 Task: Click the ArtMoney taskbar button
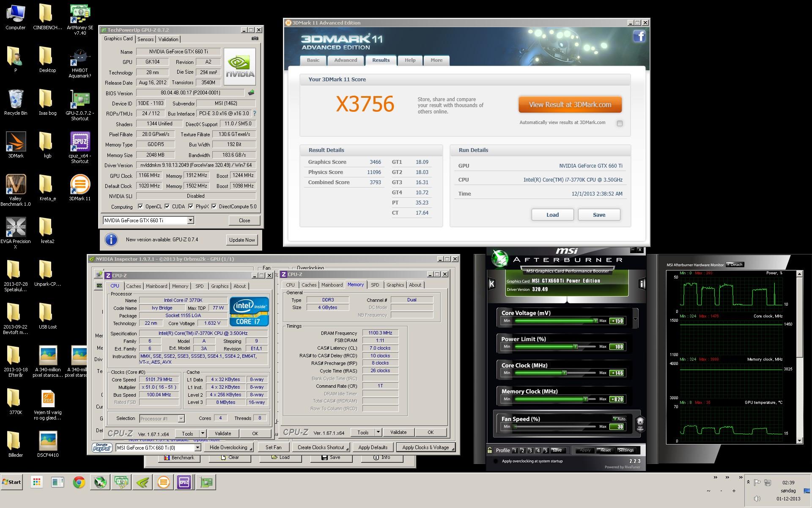[x=121, y=482]
